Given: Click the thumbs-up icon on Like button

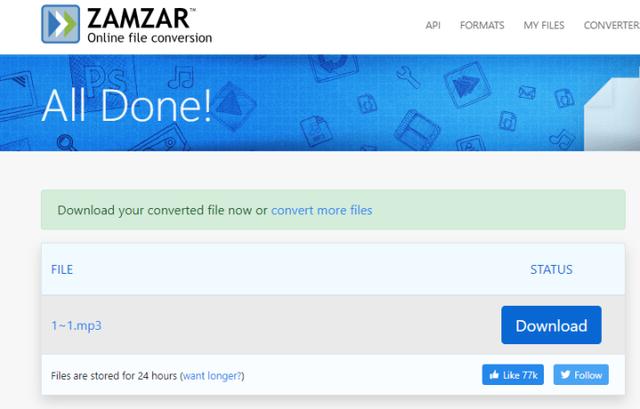Looking at the screenshot, I should (494, 374).
